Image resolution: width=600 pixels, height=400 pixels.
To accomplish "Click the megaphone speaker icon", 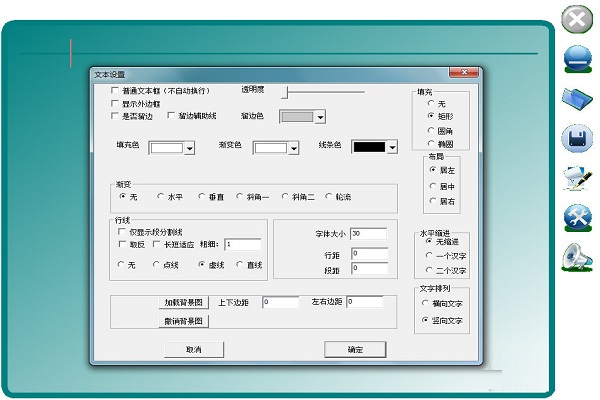I will point(577,258).
